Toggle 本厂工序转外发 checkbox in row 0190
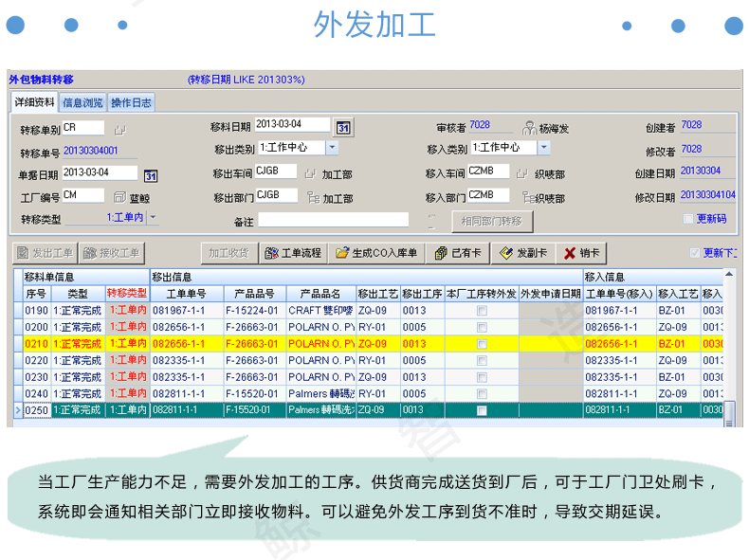The image size is (749, 560). click(482, 311)
